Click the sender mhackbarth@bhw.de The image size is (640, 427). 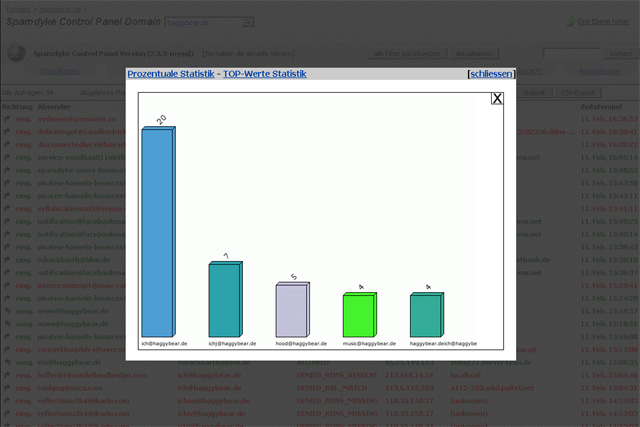(x=74, y=260)
